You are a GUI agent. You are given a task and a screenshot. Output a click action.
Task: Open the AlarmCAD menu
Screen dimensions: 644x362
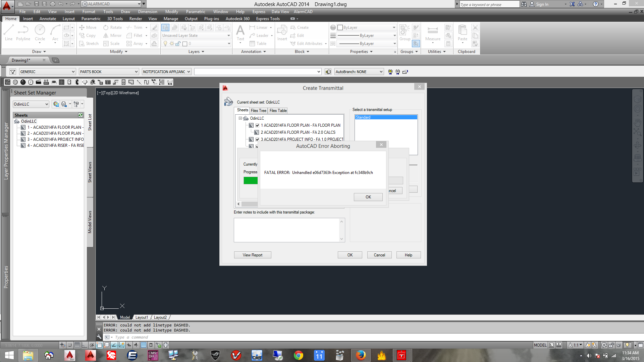303,11
